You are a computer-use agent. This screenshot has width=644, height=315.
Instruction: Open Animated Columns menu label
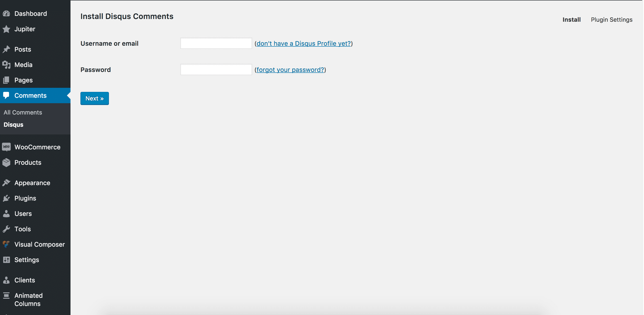tap(28, 299)
